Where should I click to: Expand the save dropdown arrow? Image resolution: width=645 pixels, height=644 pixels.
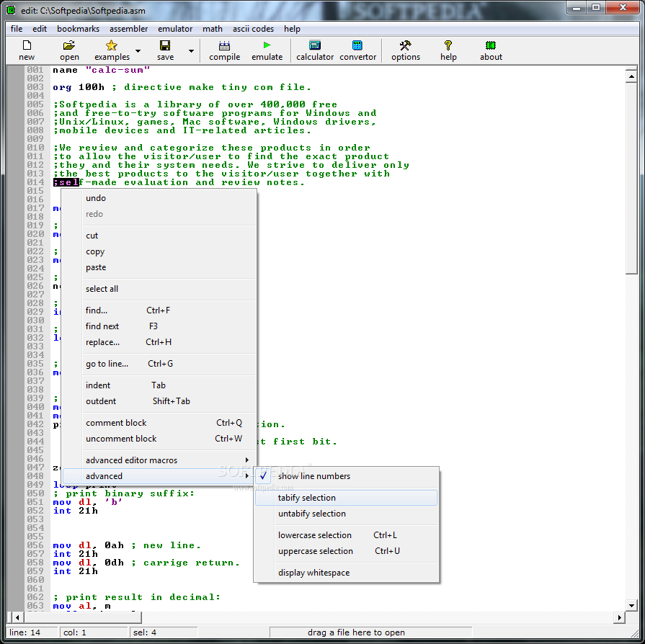191,51
